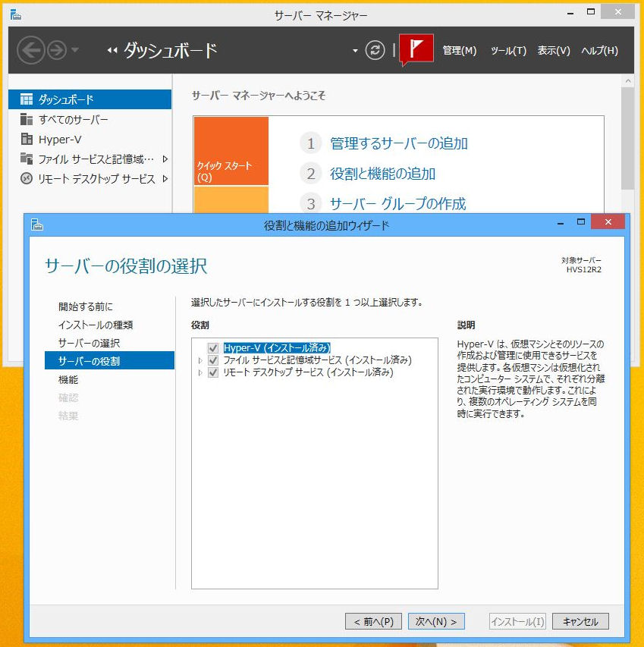Viewport: 644px width, 647px height.
Task: Minimize the Server Manager window
Action: click(570, 13)
